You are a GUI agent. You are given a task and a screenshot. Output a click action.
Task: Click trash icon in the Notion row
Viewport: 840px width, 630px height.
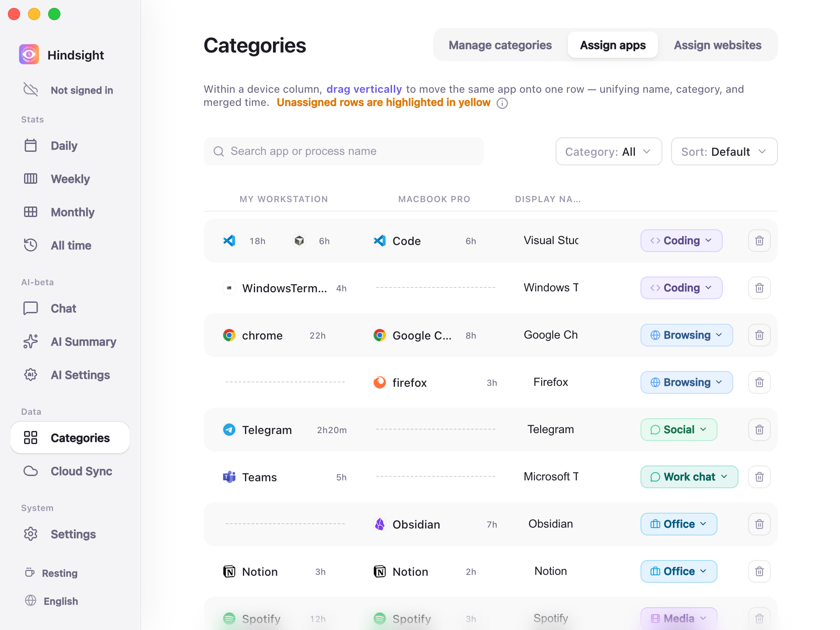[759, 571]
